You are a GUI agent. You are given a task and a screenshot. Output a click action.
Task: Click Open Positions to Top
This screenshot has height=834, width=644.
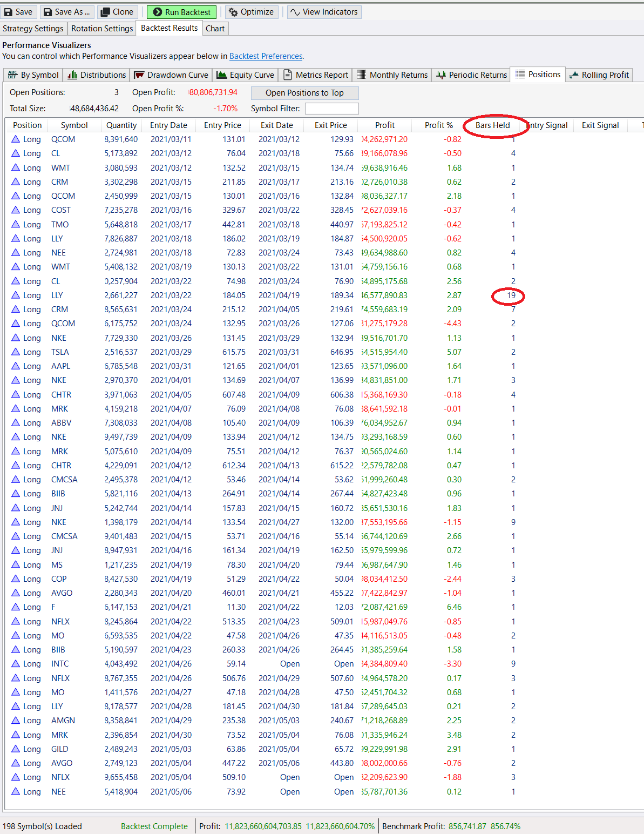304,93
